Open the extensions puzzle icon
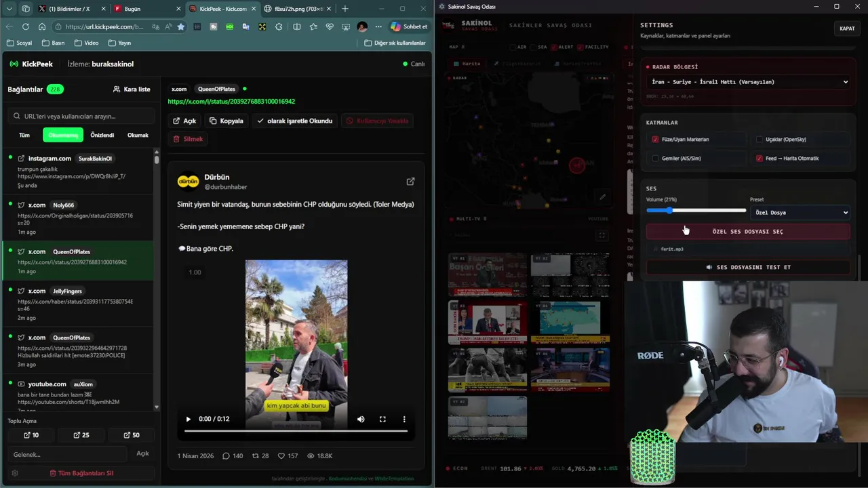This screenshot has width=868, height=488. pyautogui.click(x=279, y=26)
